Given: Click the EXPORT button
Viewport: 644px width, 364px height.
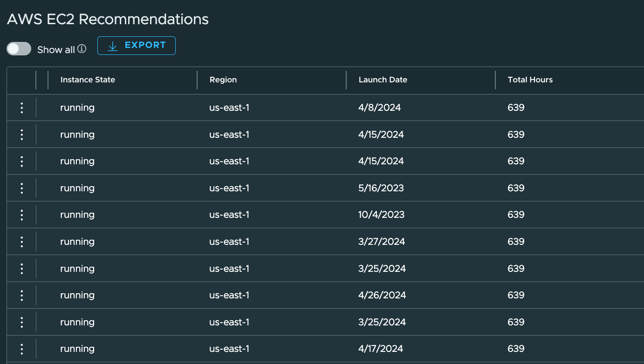Looking at the screenshot, I should point(136,45).
